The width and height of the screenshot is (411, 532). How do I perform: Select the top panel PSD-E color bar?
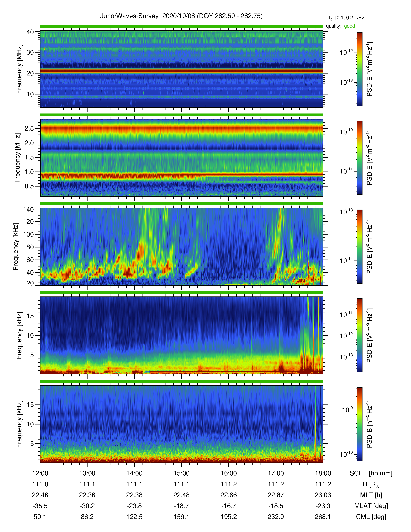[x=359, y=69]
